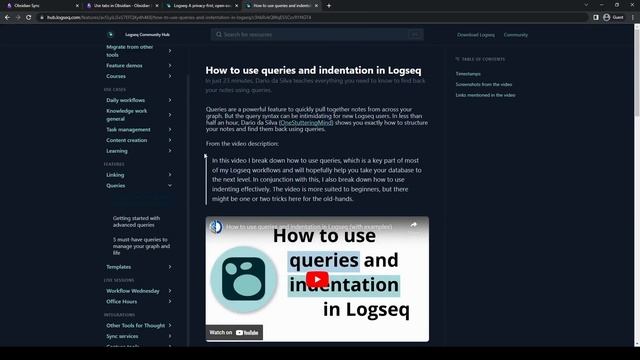The width and height of the screenshot is (640, 360).
Task: Open Getting started with advanced queries
Action: (x=136, y=222)
